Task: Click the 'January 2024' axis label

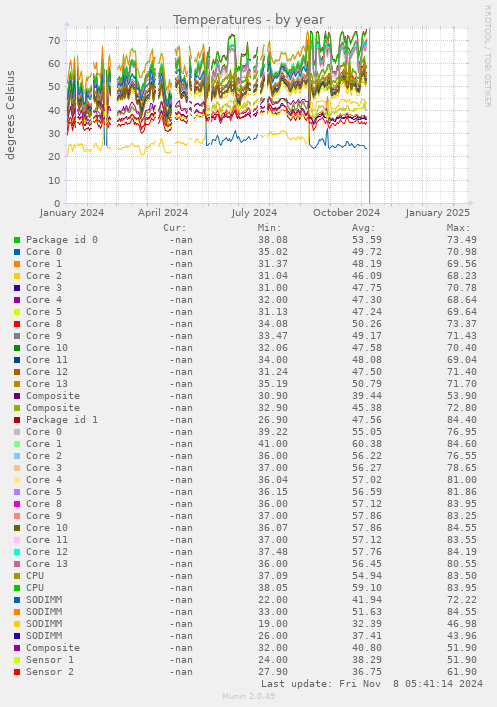Action: [x=72, y=212]
